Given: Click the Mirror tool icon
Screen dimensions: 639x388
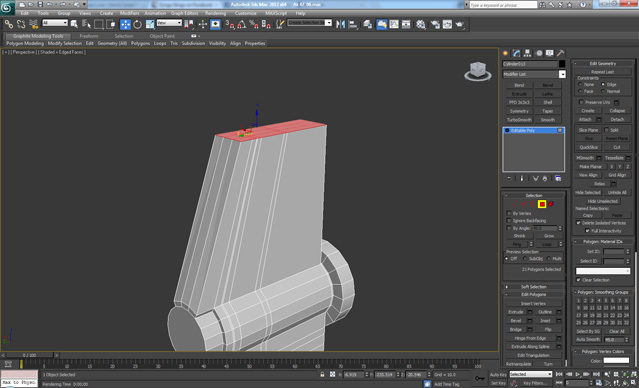Looking at the screenshot, I should pos(341,24).
